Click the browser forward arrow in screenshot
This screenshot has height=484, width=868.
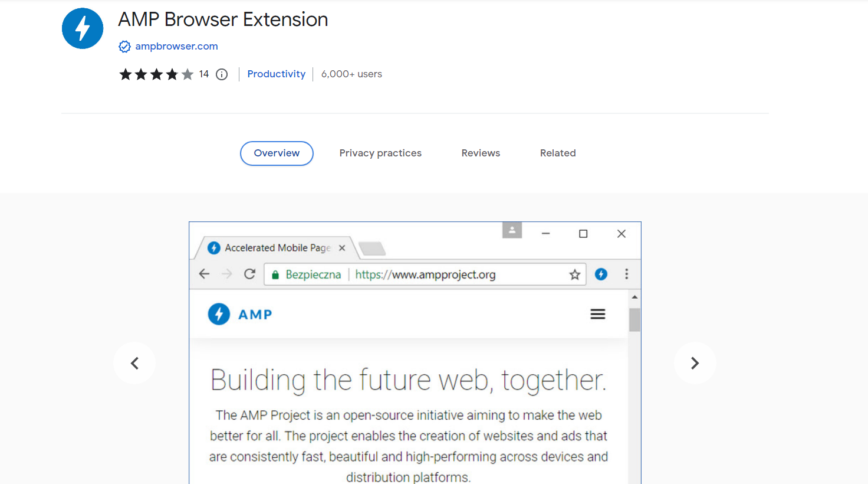click(227, 274)
